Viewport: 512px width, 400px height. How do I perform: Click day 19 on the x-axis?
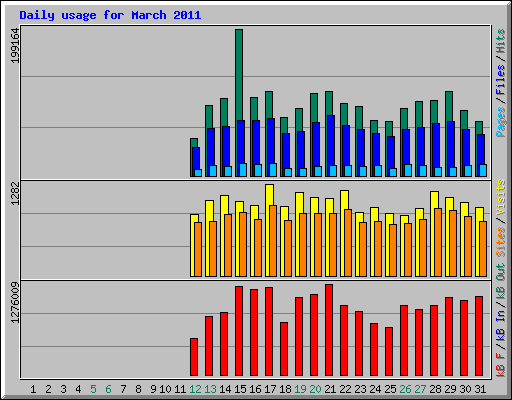(300, 389)
